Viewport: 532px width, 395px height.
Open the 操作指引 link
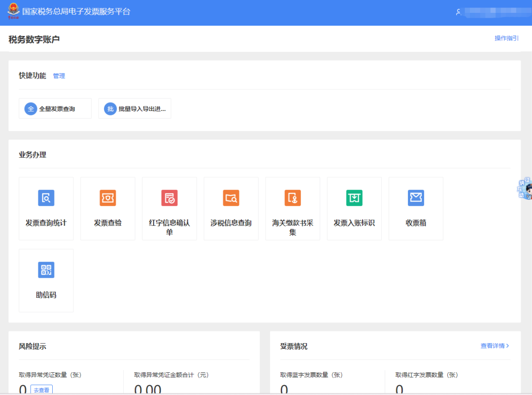coord(506,38)
